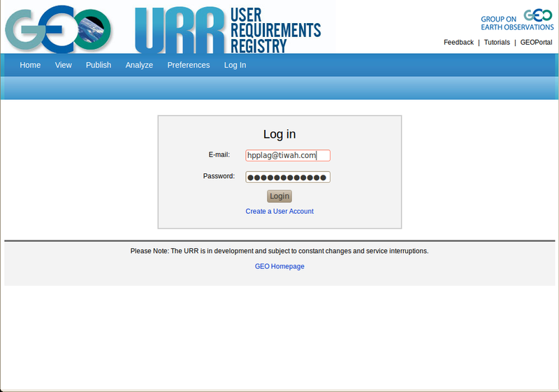The height and width of the screenshot is (392, 559).
Task: Click the Log in form heading
Action: click(x=279, y=134)
